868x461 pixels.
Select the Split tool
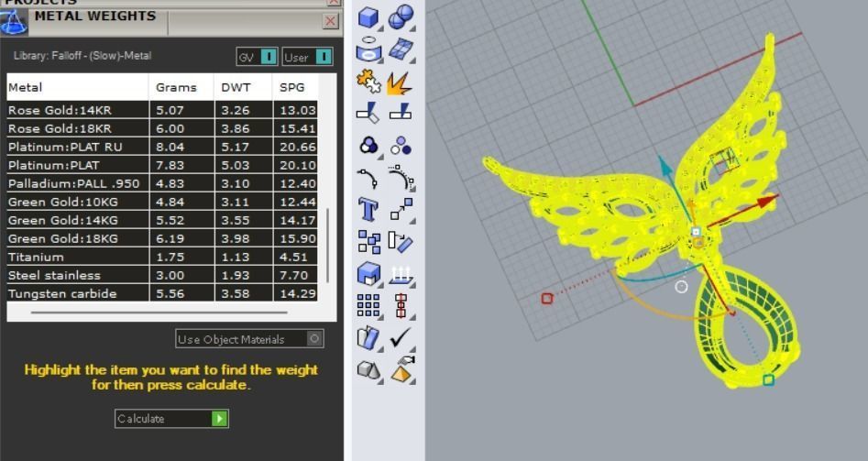point(400,111)
